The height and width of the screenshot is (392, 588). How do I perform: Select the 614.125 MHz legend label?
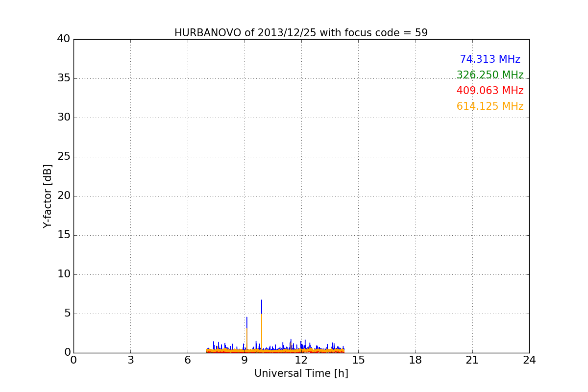pyautogui.click(x=490, y=106)
